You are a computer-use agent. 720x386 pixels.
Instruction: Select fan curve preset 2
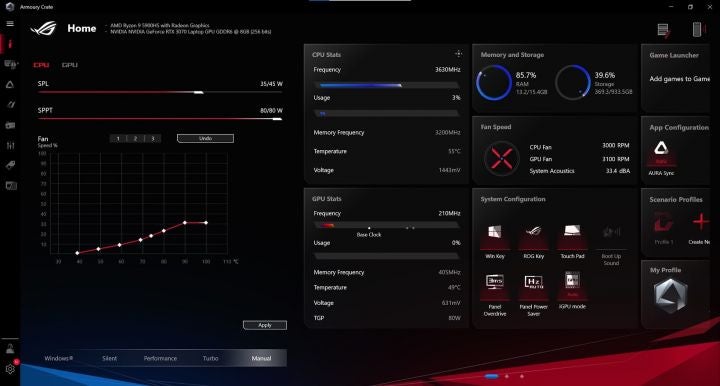tap(135, 138)
